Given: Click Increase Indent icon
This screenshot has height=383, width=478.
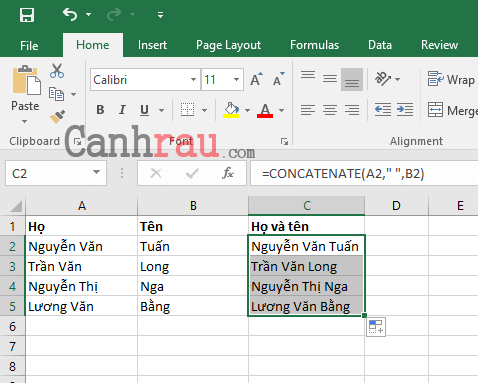Looking at the screenshot, I should (x=405, y=109).
